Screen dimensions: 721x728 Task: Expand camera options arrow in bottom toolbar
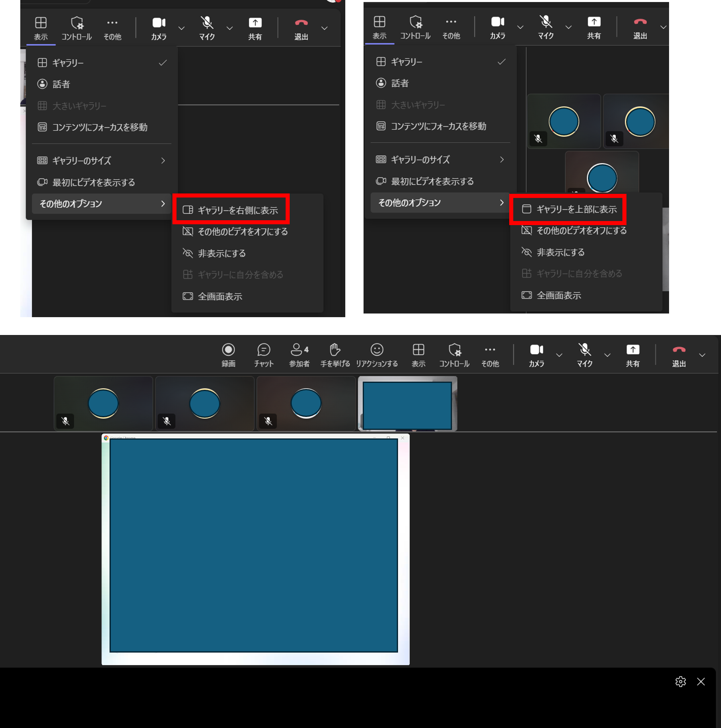point(559,355)
